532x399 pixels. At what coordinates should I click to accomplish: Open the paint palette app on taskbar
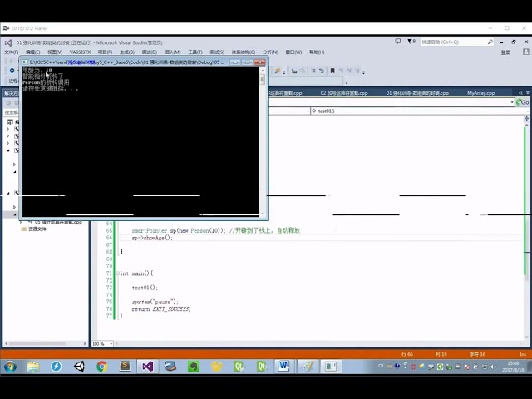tap(308, 367)
